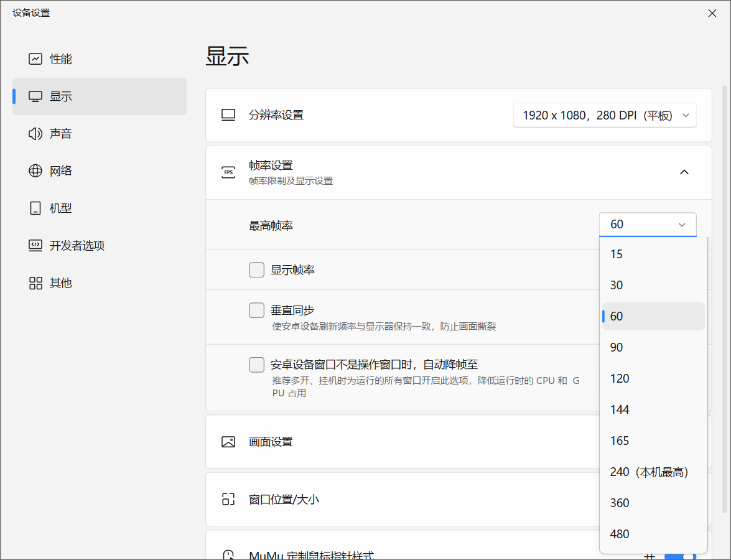Choose 144 from the frame rate list

point(653,409)
